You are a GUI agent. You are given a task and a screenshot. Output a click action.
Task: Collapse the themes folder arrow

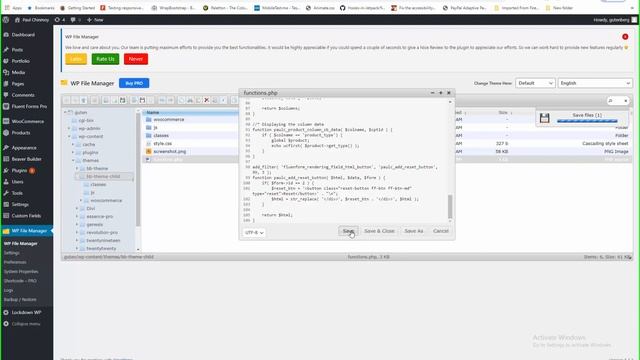[73, 160]
